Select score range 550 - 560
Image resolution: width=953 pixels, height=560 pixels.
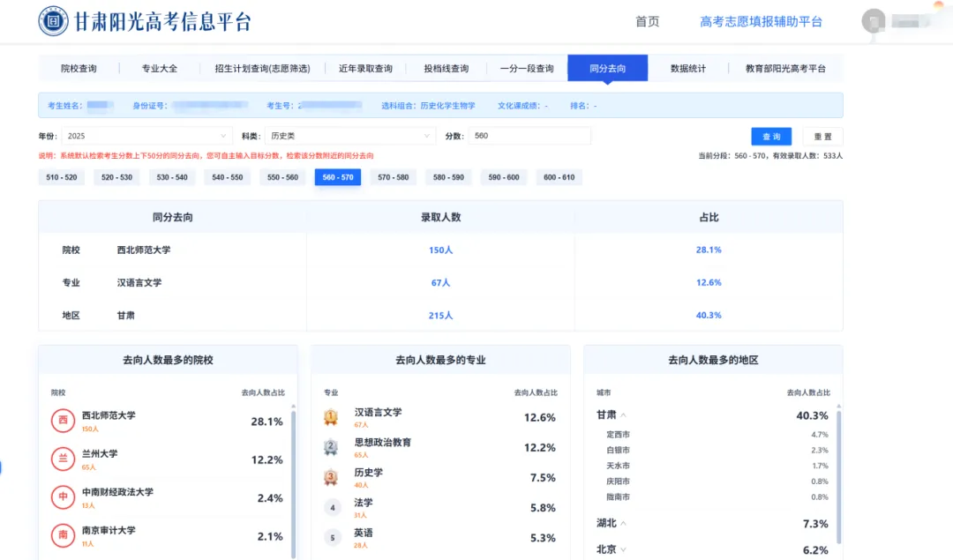(x=282, y=177)
